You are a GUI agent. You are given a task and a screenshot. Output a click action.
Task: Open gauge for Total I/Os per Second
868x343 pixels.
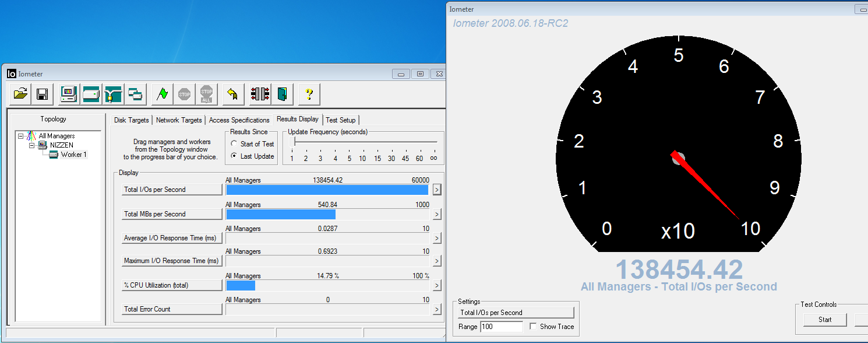tap(437, 190)
